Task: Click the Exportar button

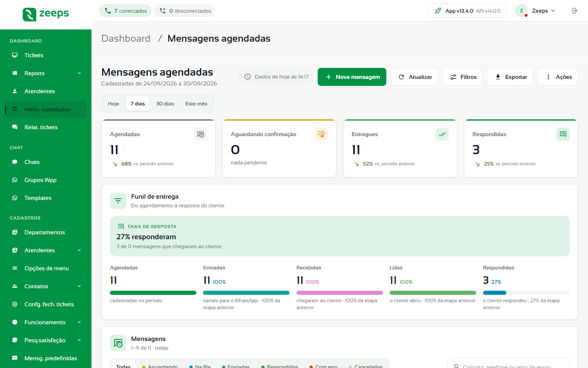Action: point(510,77)
